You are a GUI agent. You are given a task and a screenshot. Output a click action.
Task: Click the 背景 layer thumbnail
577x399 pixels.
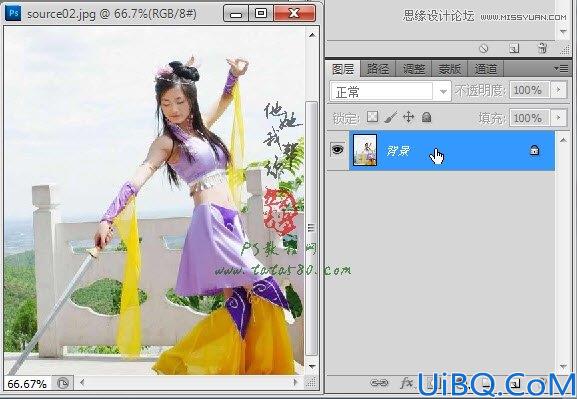click(x=365, y=149)
